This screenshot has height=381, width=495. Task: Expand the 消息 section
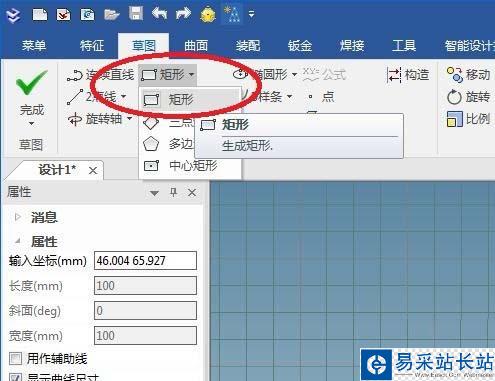pyautogui.click(x=18, y=217)
